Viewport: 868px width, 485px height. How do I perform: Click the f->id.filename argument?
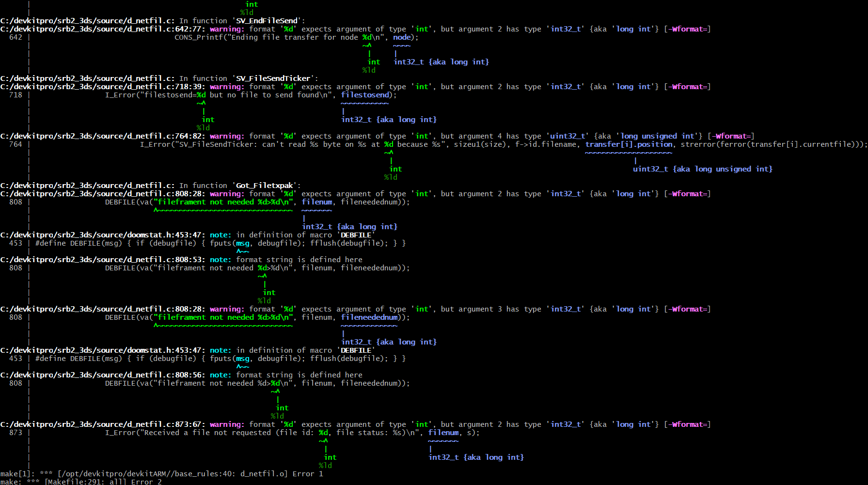(x=546, y=144)
